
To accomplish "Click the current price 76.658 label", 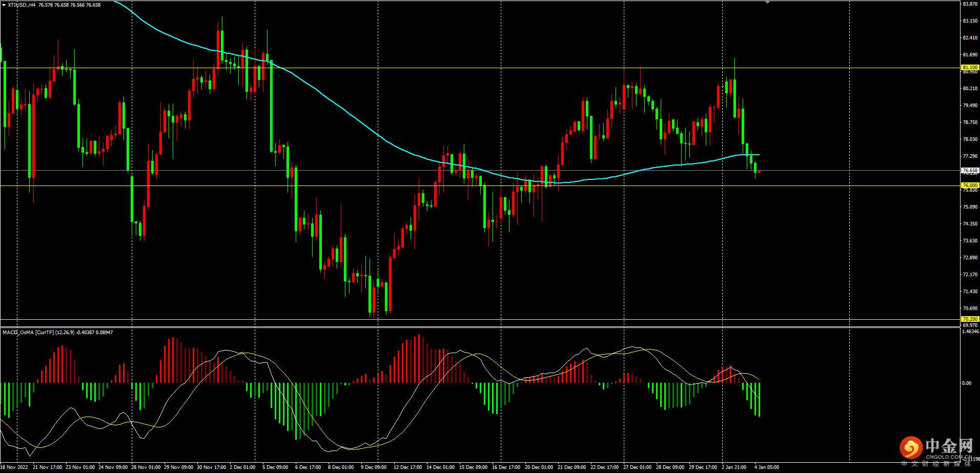I will click(970, 170).
